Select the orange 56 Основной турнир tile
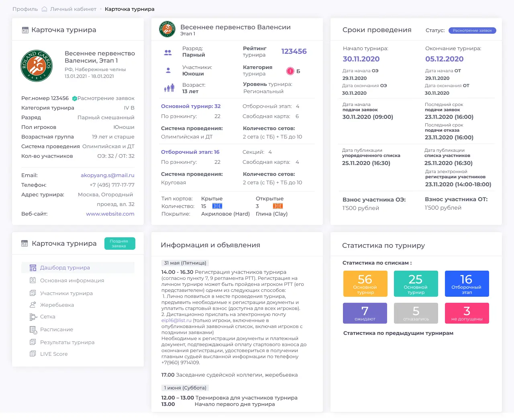The width and height of the screenshot is (514, 420). pos(365,283)
